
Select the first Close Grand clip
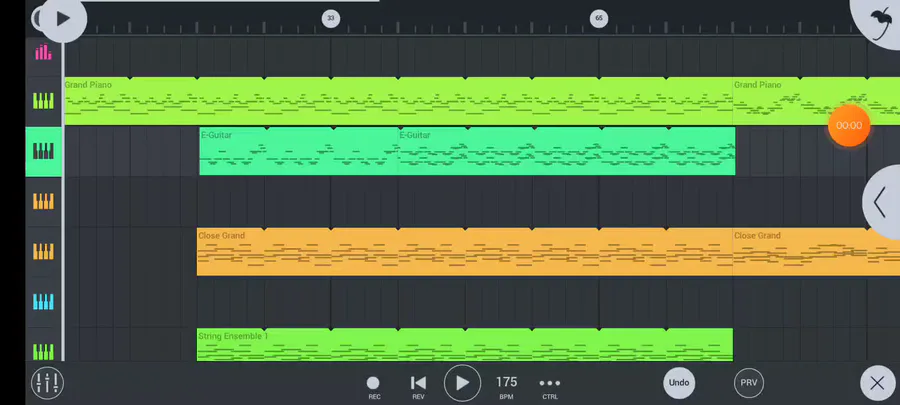pyautogui.click(x=464, y=252)
